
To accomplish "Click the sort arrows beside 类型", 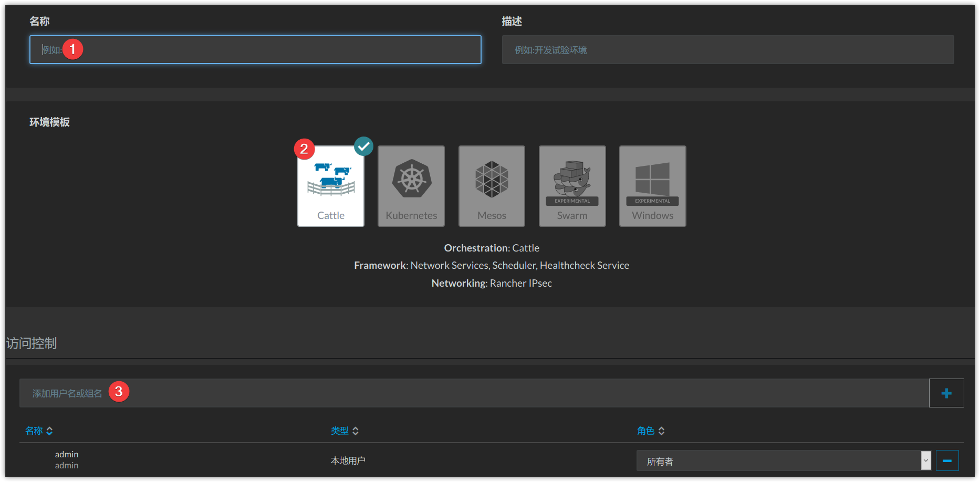I will [x=356, y=431].
